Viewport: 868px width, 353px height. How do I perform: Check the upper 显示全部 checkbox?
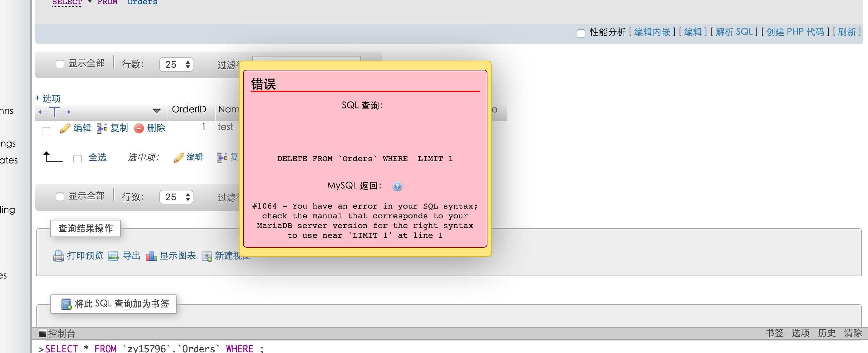60,64
